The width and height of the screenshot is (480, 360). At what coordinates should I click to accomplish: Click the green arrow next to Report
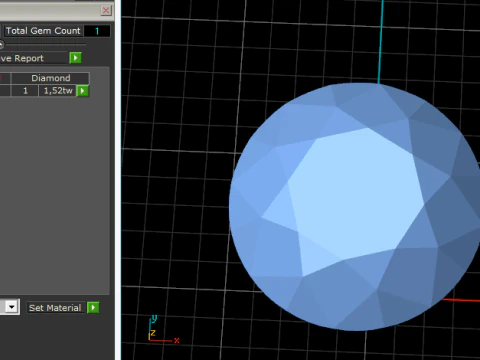pos(76,58)
